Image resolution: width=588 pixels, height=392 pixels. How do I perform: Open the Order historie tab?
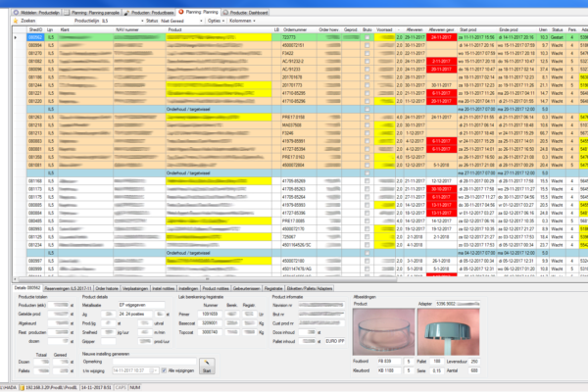pos(107,288)
